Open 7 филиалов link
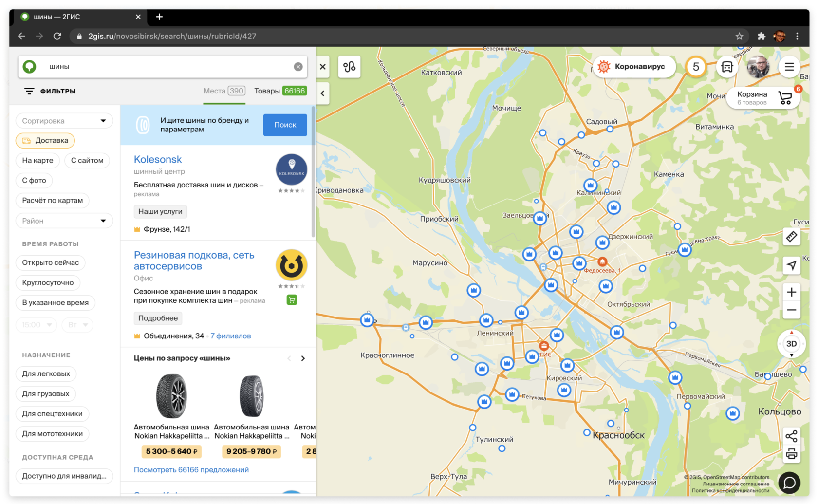 point(231,336)
